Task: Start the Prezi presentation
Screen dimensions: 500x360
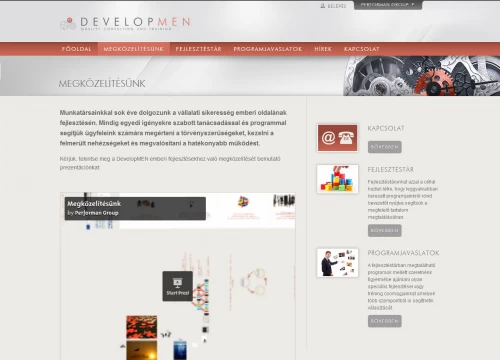Action: point(178,286)
